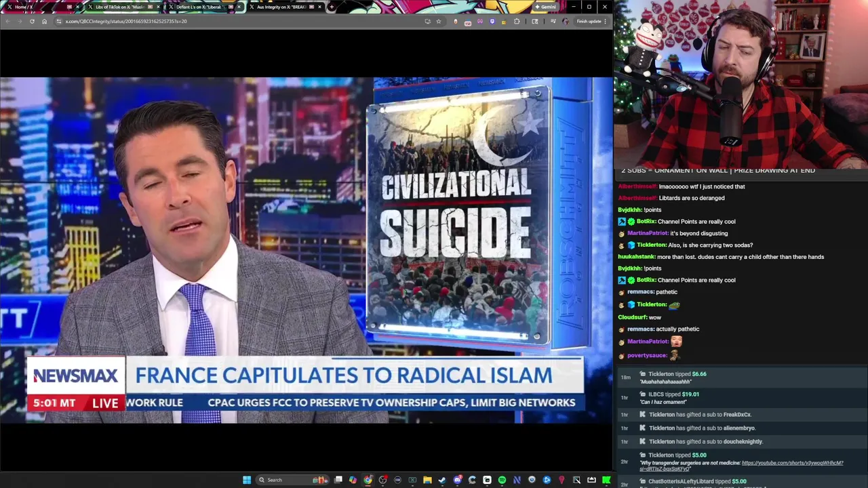Click 'Ticklerton tipped $6.66' event row
The height and width of the screenshot is (488, 868).
tap(743, 378)
